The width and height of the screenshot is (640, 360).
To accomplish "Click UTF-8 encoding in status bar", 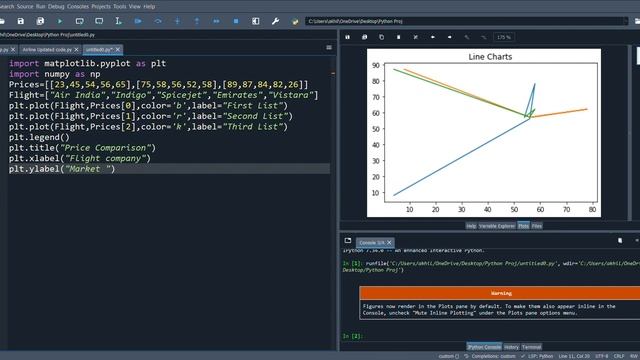I will [602, 356].
